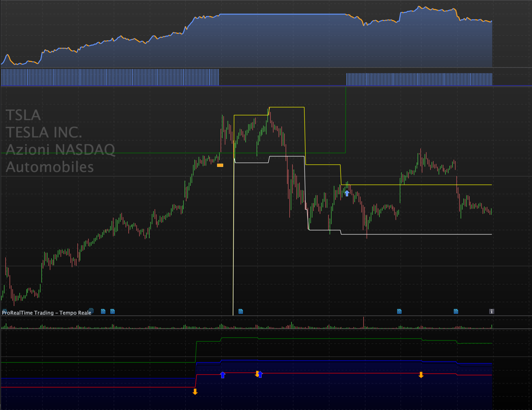The width and height of the screenshot is (532, 410).
Task: Open the document icon next to the vertical yellow line
Action: click(x=241, y=311)
